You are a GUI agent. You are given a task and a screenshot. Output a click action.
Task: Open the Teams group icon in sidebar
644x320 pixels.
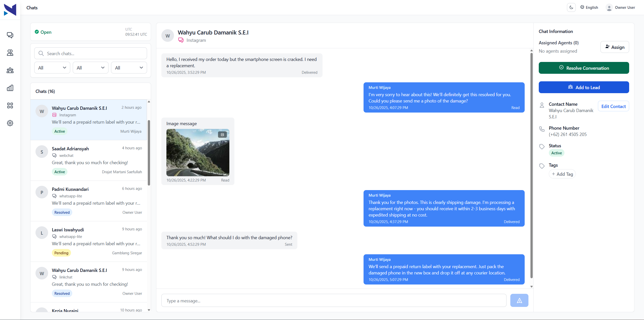[10, 70]
